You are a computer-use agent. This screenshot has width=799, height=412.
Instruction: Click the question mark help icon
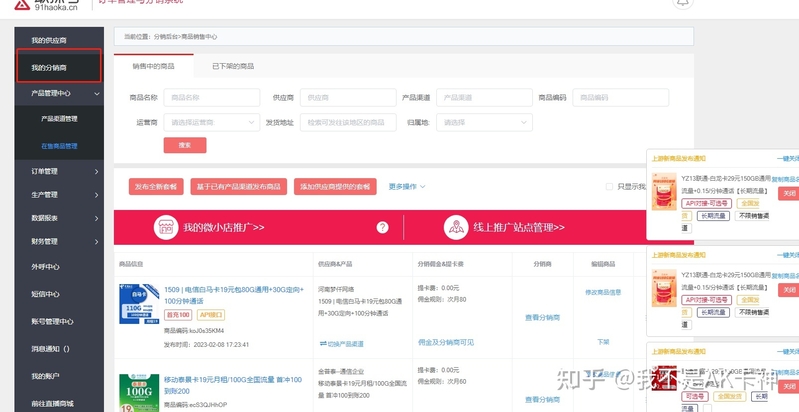coord(382,228)
